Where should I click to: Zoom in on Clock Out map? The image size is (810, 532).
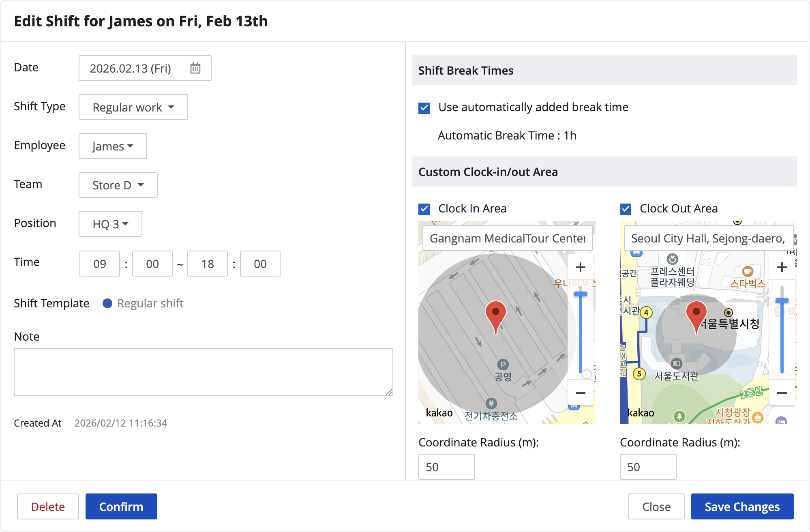pos(782,267)
